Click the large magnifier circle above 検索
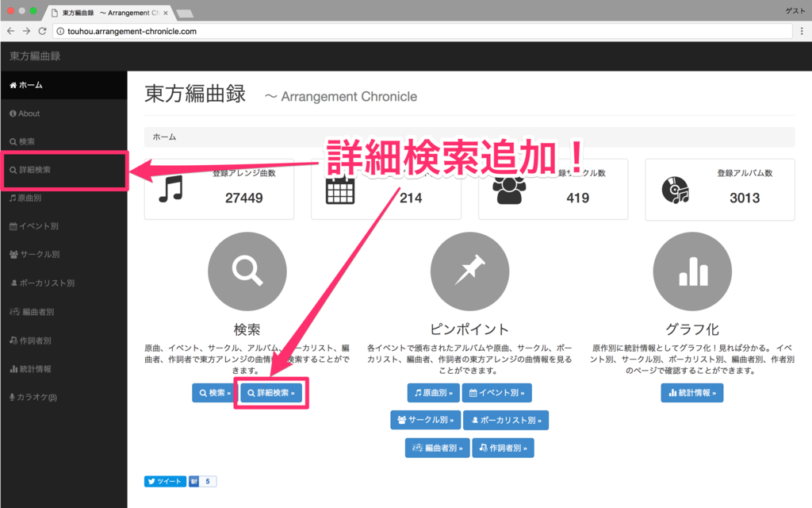Viewport: 812px width, 508px height. (x=247, y=271)
